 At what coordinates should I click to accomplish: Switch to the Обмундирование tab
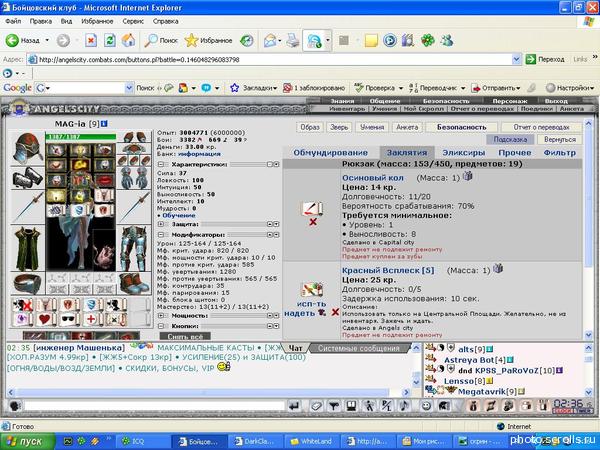pyautogui.click(x=330, y=152)
